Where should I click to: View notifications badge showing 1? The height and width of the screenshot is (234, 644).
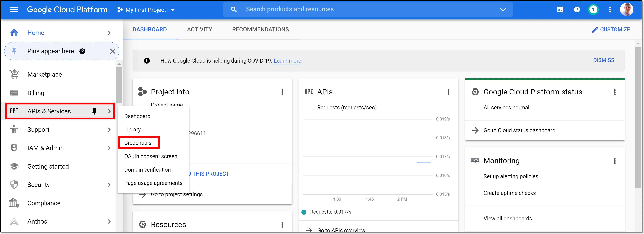click(x=593, y=10)
